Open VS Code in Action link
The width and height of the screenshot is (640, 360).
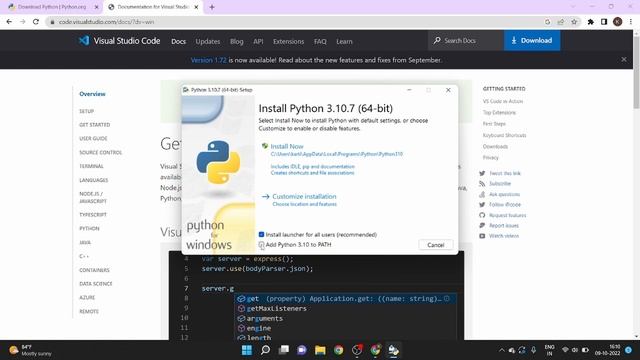[503, 101]
